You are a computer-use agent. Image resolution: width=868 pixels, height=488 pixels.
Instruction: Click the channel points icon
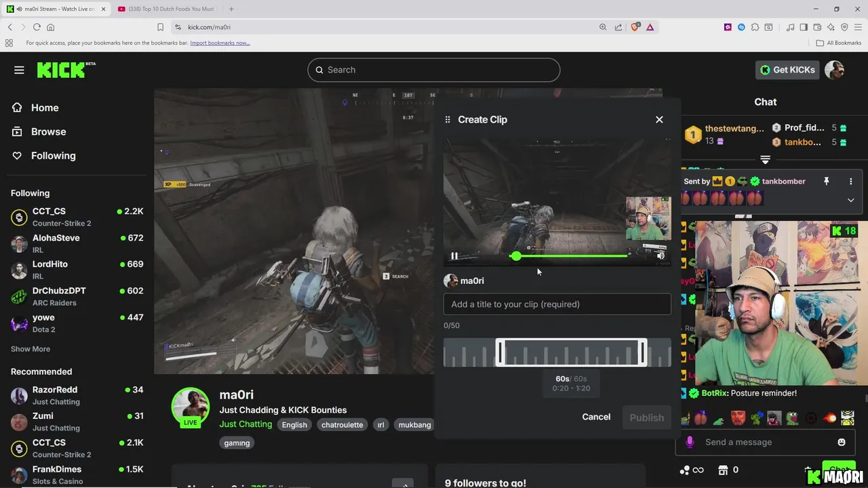coord(685,470)
